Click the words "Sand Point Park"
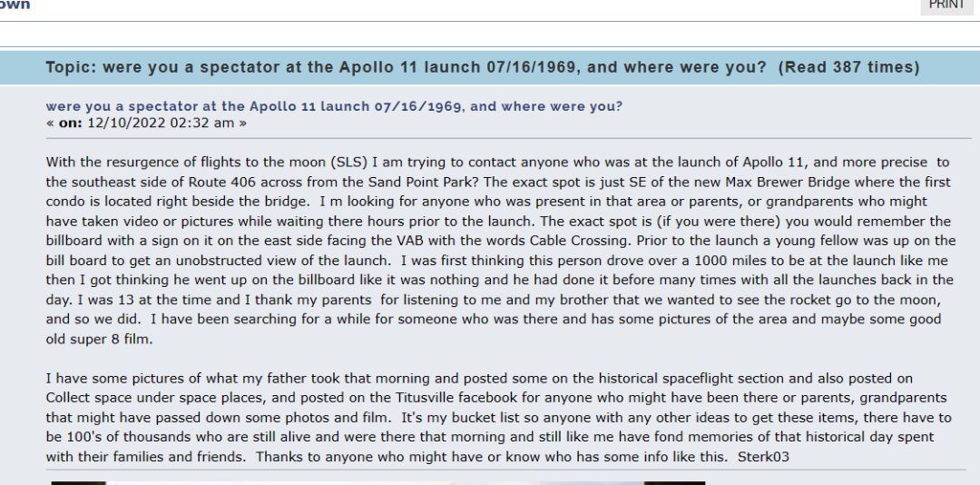The width and height of the screenshot is (980, 485). tap(395, 182)
